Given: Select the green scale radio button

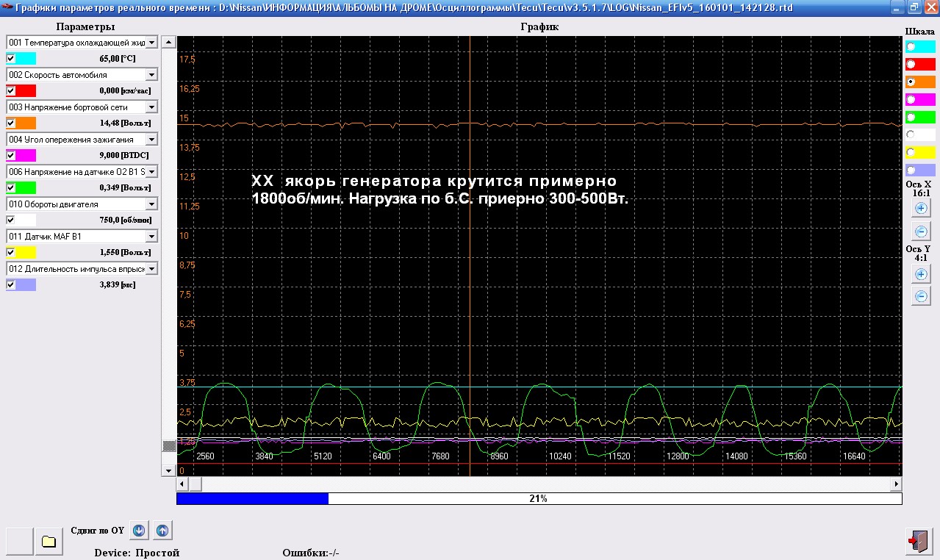Looking at the screenshot, I should coord(911,118).
